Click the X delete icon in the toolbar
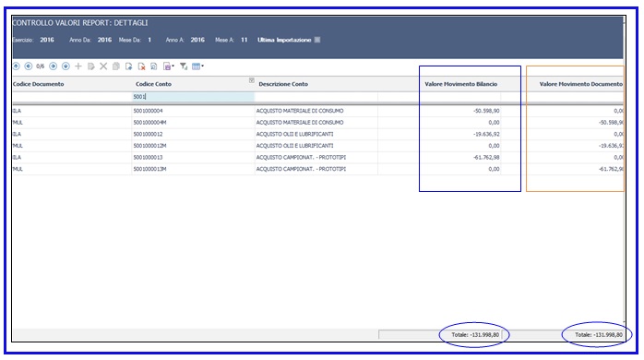The image size is (644, 360). coord(103,66)
